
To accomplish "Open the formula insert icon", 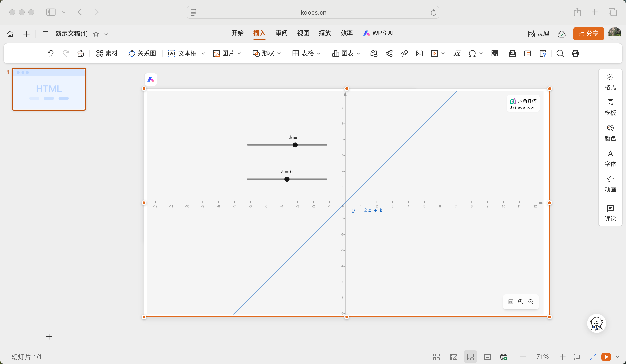I will coord(457,53).
